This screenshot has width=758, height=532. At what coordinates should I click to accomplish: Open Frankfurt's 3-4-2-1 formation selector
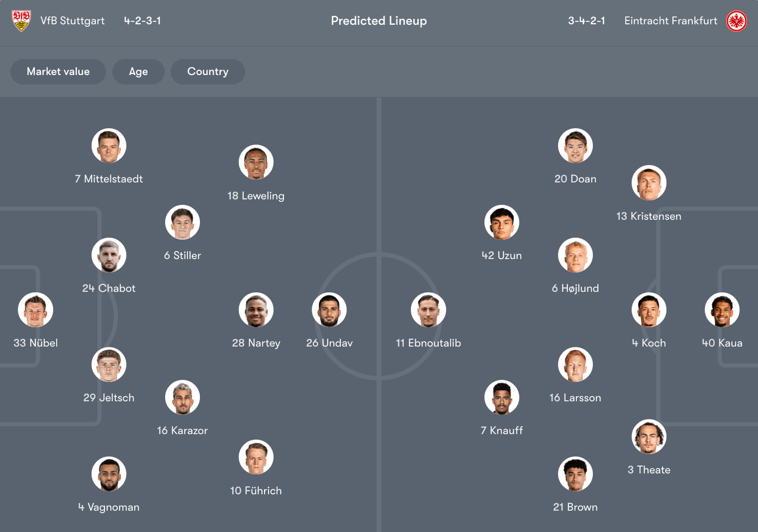[x=587, y=20]
